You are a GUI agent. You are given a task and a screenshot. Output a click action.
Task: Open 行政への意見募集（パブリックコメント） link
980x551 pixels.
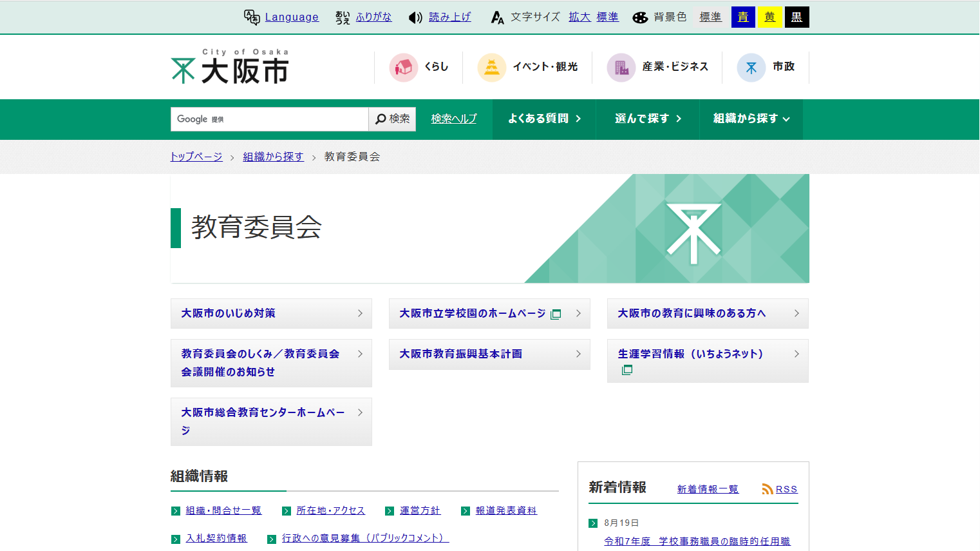click(365, 538)
